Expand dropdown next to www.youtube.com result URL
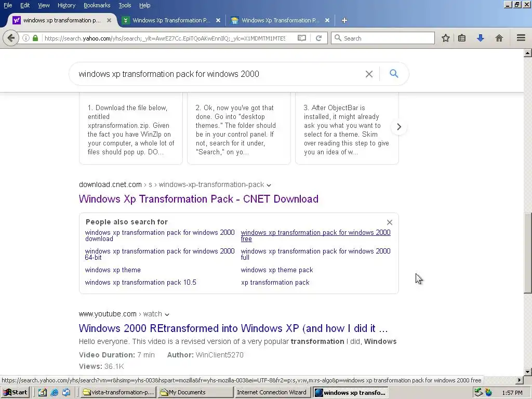This screenshot has width=532, height=399. (167, 314)
